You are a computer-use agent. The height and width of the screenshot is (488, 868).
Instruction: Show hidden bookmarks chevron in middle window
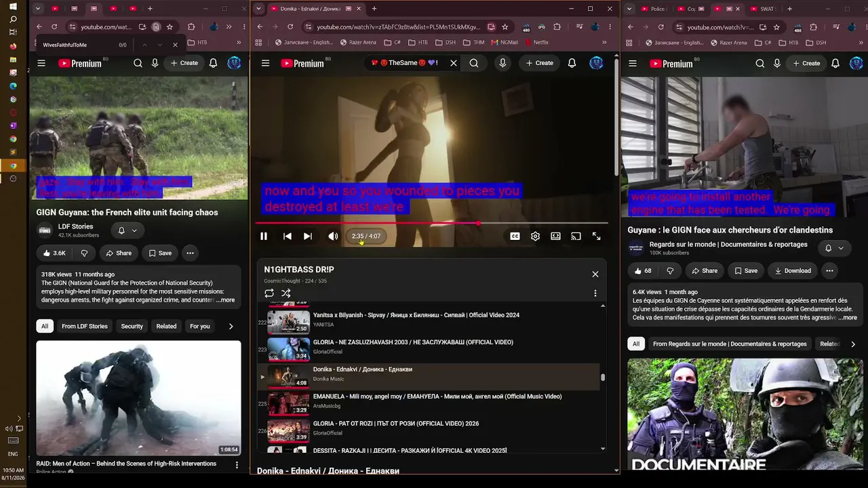[x=604, y=42]
